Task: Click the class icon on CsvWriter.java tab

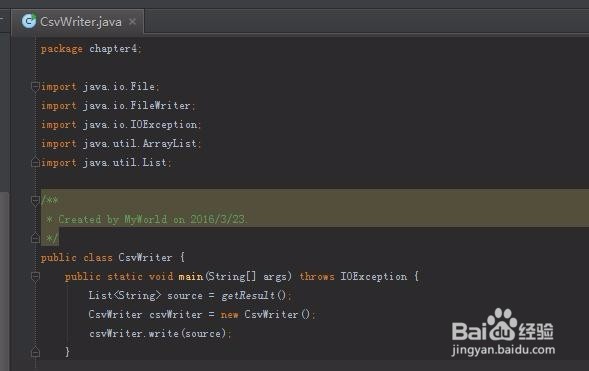Action: (29, 21)
